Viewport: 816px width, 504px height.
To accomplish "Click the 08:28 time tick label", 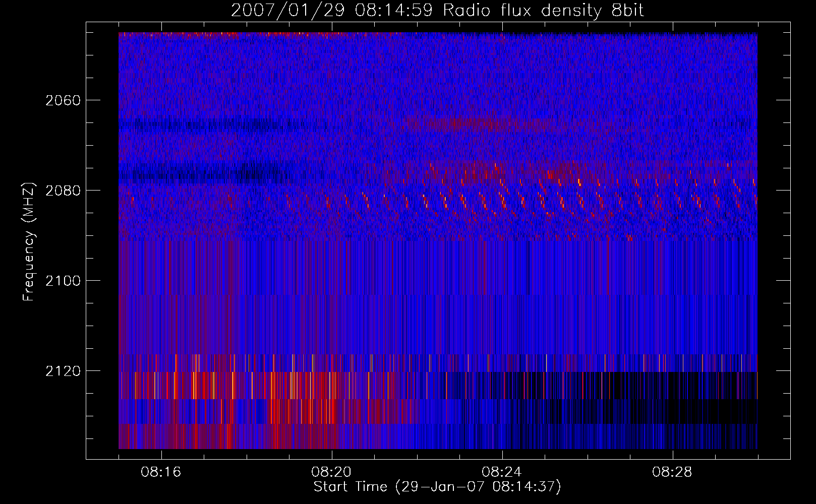I will 672,472.
